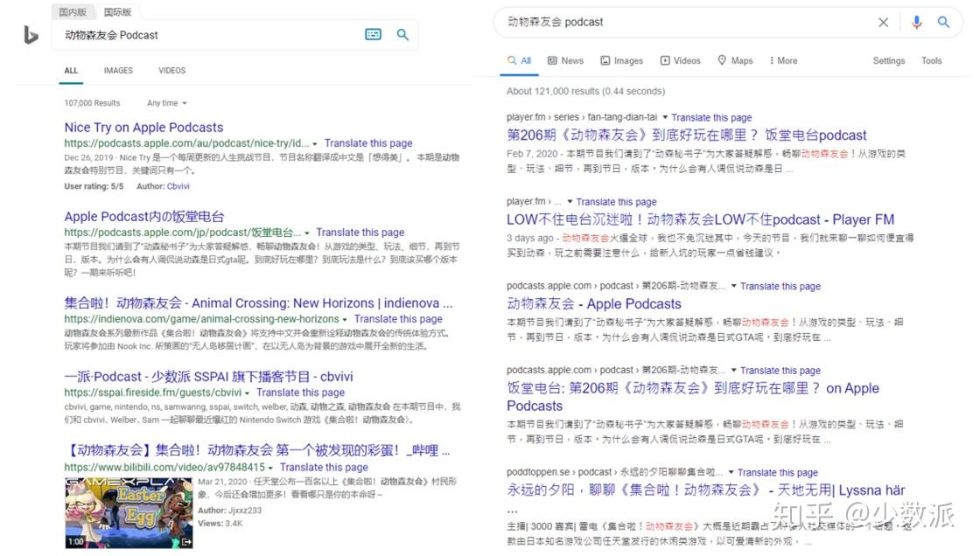
Task: Open Google Tools menu
Action: coord(931,60)
